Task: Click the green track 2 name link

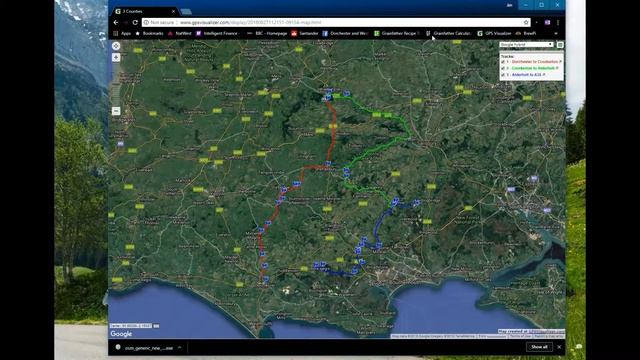Action: 533,69
